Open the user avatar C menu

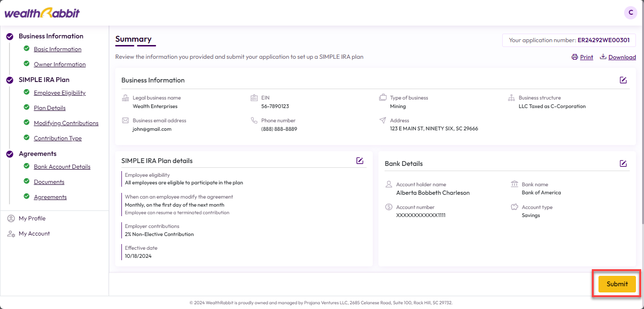click(x=630, y=13)
